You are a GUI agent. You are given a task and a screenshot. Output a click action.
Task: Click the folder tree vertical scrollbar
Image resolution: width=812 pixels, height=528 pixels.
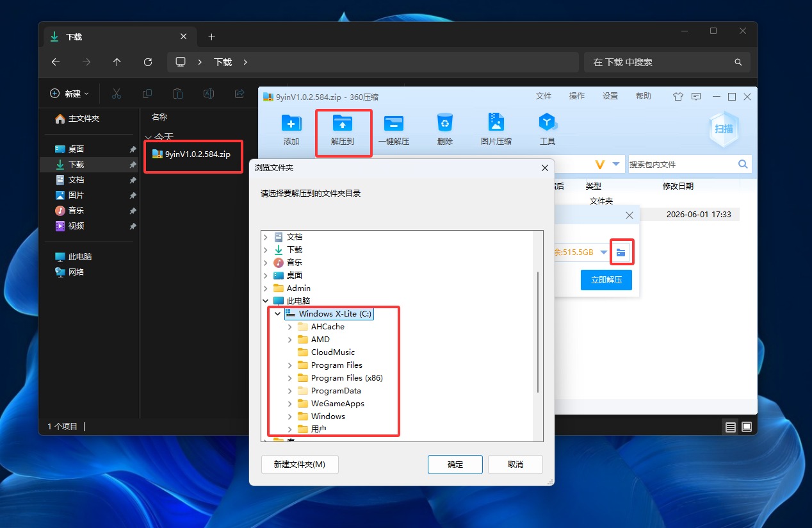pos(538,332)
